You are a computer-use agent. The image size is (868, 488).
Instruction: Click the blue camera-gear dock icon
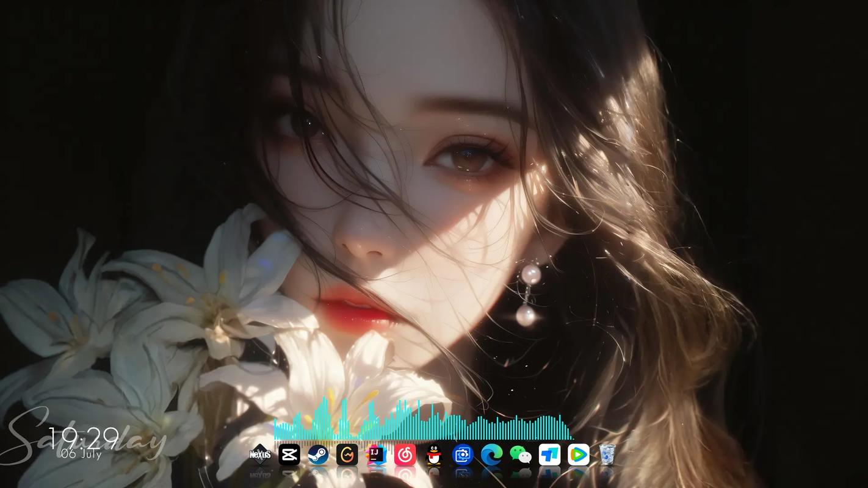463,454
